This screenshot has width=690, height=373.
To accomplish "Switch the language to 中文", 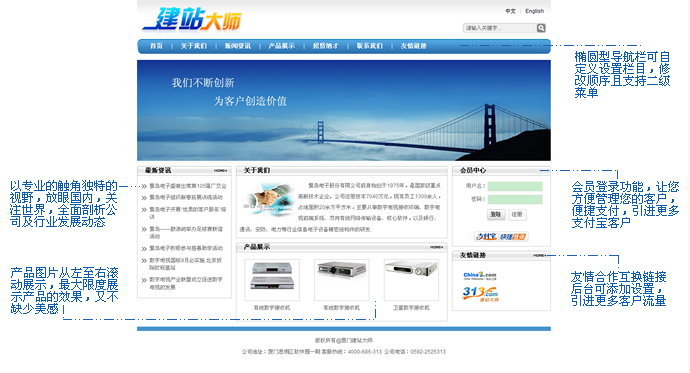I will point(510,11).
